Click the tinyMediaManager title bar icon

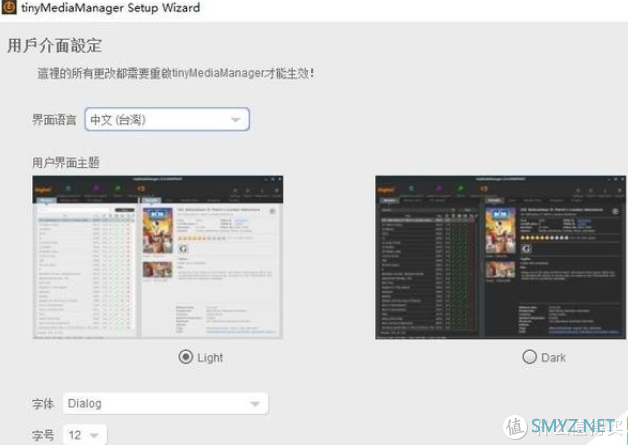[x=9, y=7]
